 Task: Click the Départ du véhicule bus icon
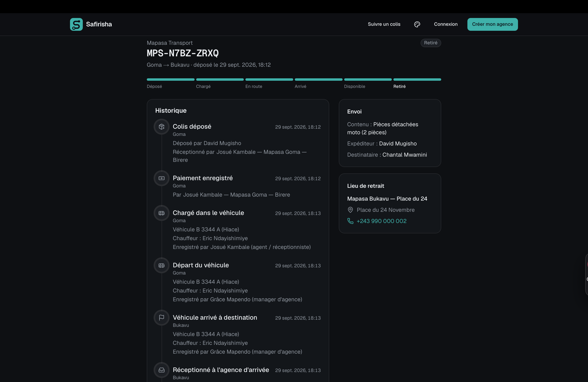coord(162,265)
